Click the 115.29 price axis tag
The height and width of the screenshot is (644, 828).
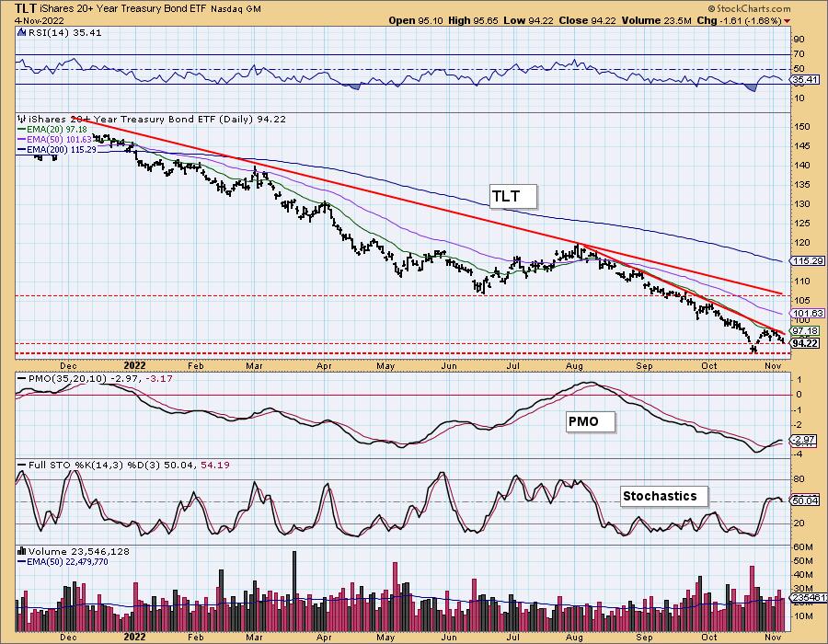(809, 260)
